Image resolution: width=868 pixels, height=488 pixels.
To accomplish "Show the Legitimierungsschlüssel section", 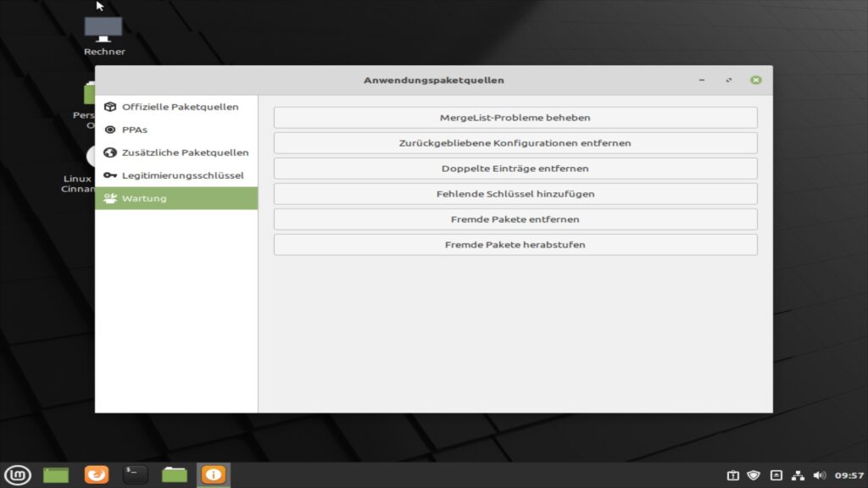I will click(176, 175).
